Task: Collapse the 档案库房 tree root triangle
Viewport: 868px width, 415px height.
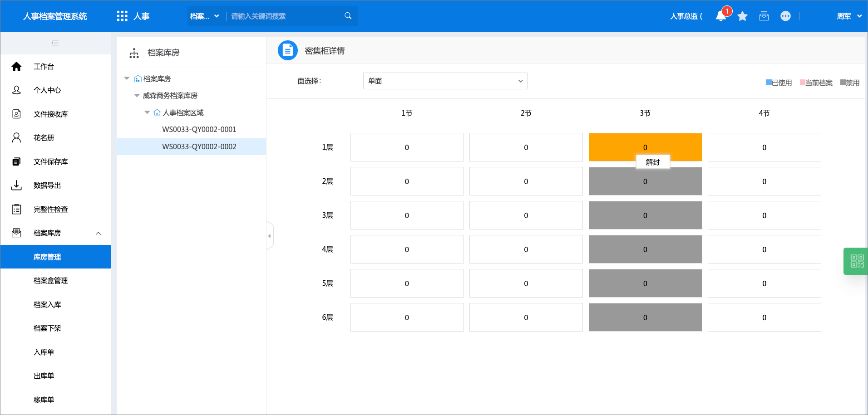Action: (127, 78)
